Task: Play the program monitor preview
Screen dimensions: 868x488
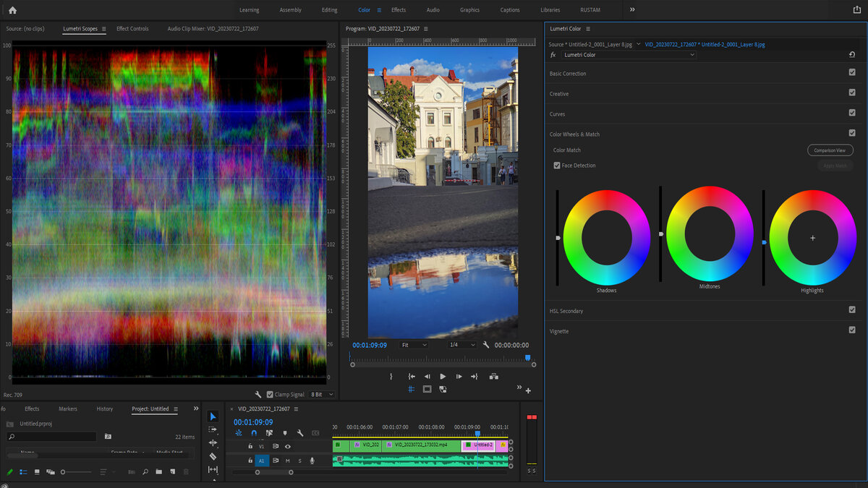Action: tap(443, 377)
